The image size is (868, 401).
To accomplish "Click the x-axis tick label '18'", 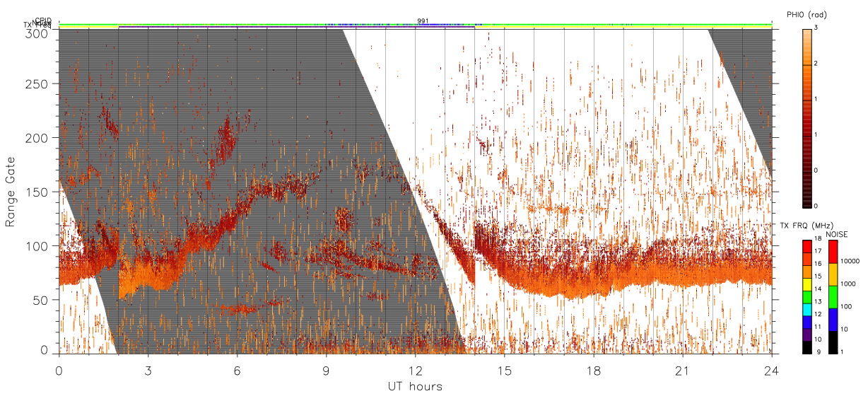I will tap(594, 371).
